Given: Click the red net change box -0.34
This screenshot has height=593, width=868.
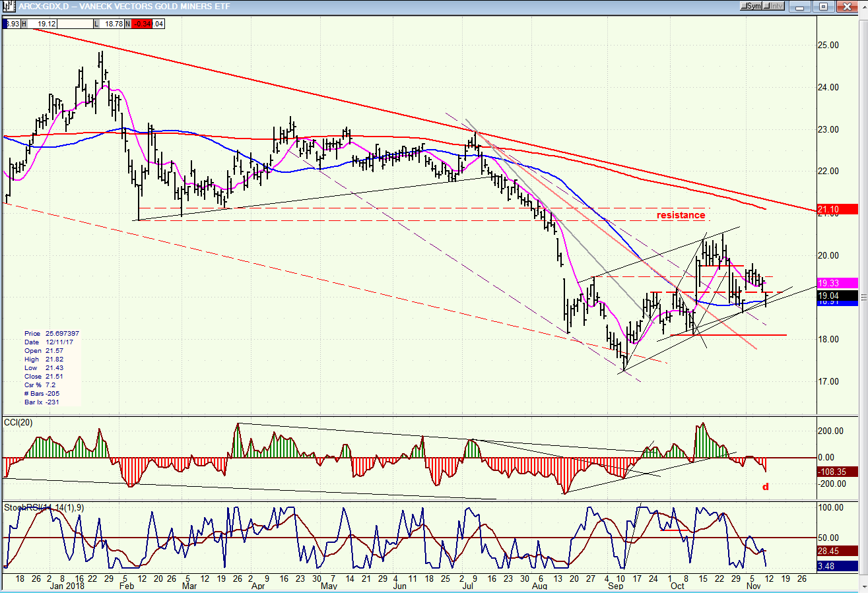Looking at the screenshot, I should [x=141, y=24].
